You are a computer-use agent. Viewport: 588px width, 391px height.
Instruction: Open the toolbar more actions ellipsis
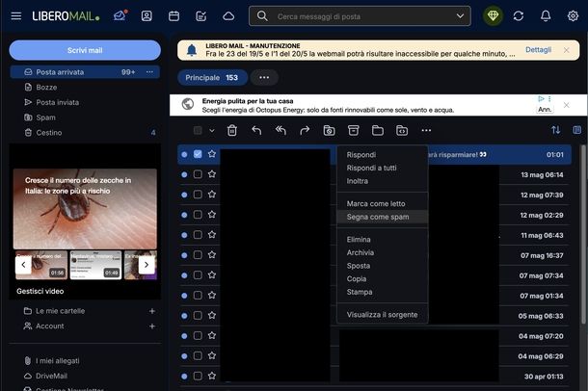coord(426,130)
